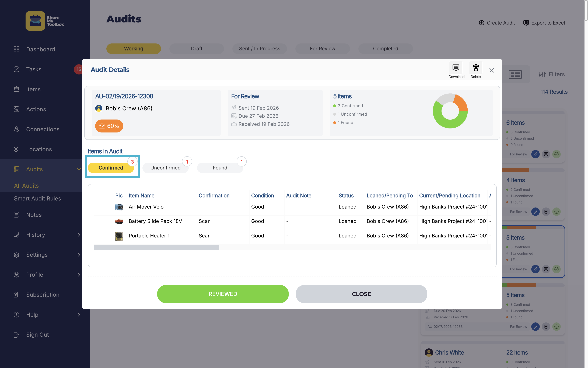Click the Delete trash icon
The image size is (588, 368).
click(x=476, y=68)
